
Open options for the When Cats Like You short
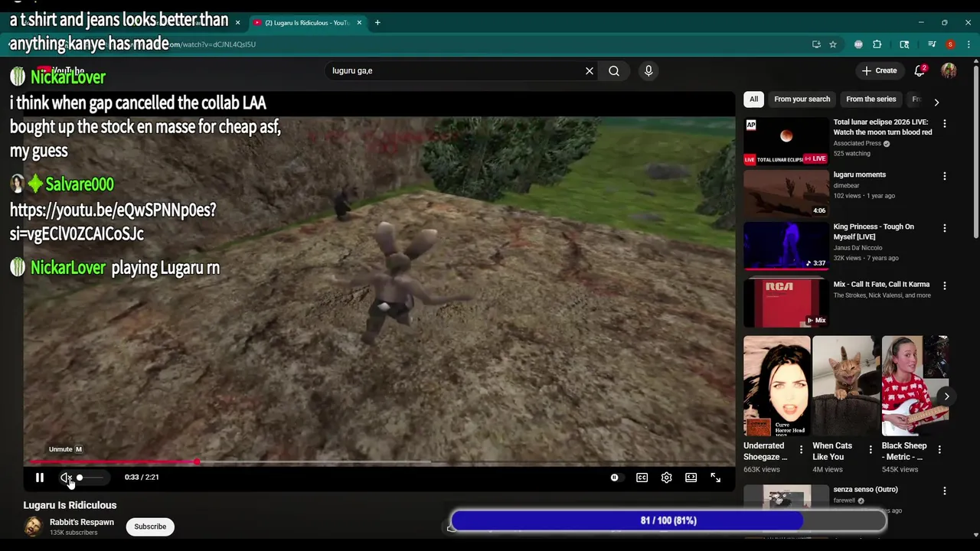click(871, 449)
